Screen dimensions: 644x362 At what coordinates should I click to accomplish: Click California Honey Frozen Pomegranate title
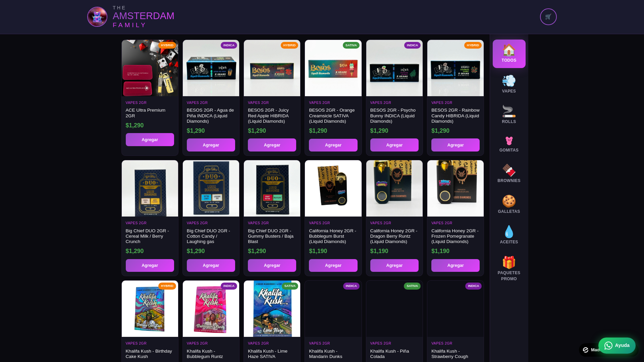tap(455, 236)
